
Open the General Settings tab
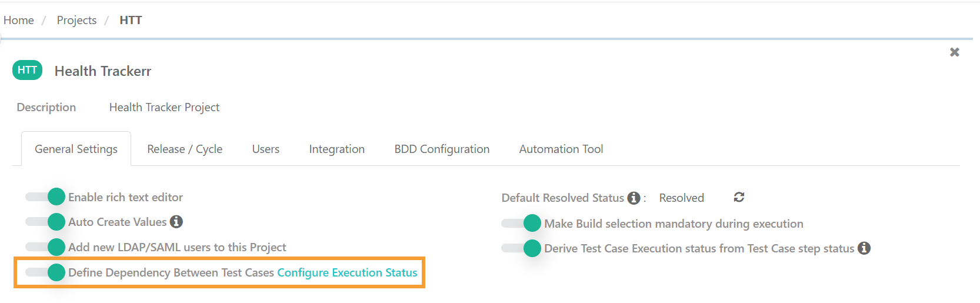click(76, 149)
